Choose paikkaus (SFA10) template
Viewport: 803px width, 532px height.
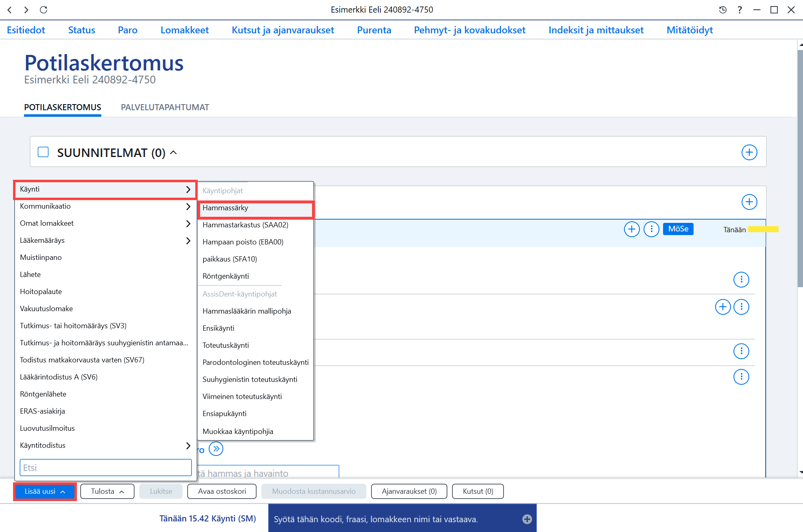click(255, 259)
